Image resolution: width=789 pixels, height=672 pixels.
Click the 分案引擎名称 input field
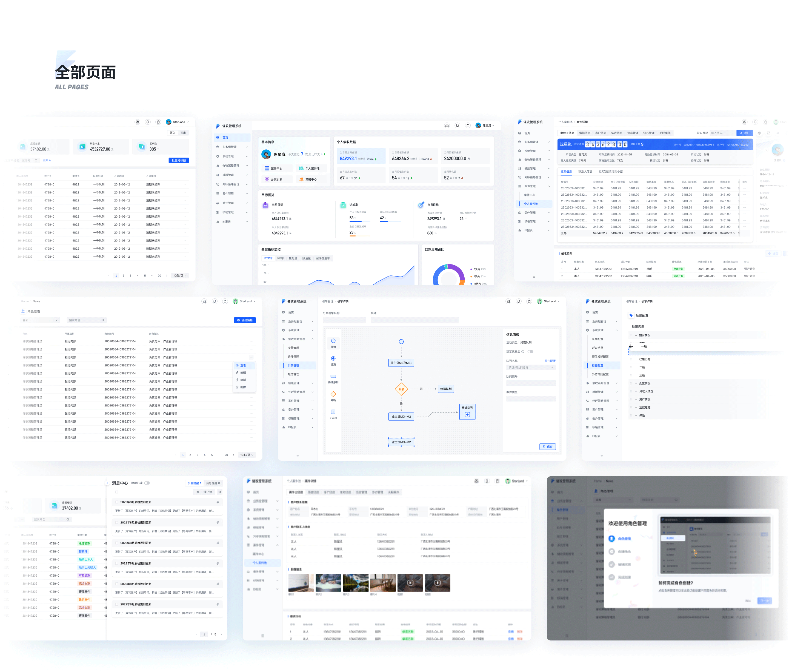(x=344, y=320)
